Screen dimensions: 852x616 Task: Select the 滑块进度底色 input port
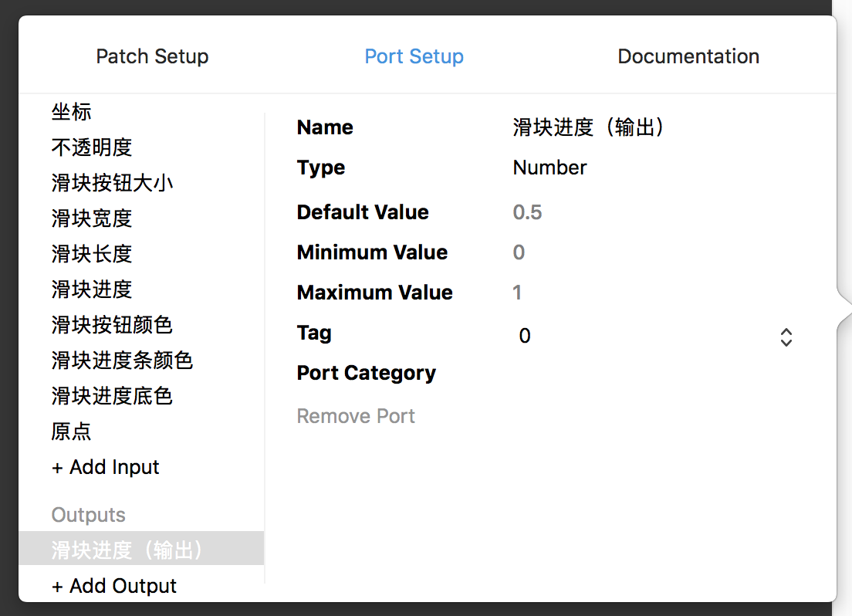(112, 396)
